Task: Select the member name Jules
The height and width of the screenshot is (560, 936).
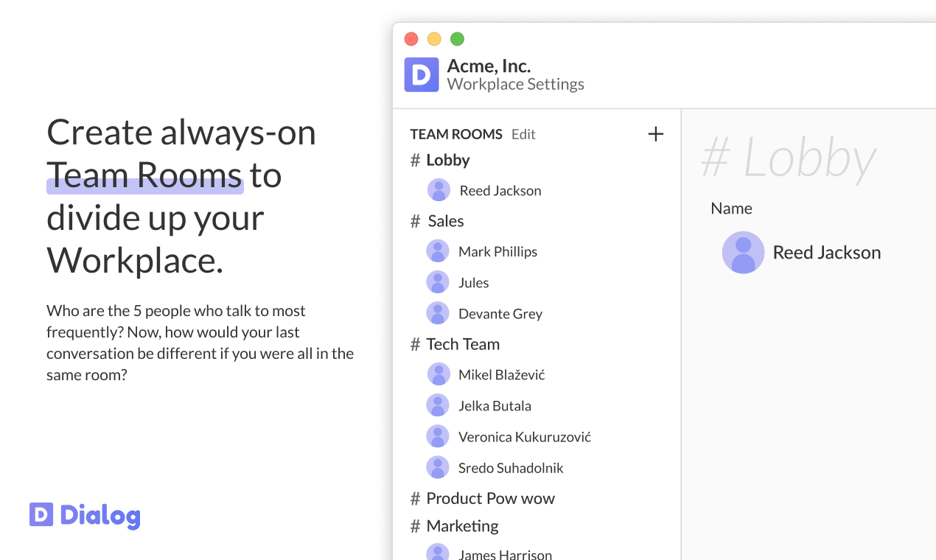Action: click(x=473, y=283)
